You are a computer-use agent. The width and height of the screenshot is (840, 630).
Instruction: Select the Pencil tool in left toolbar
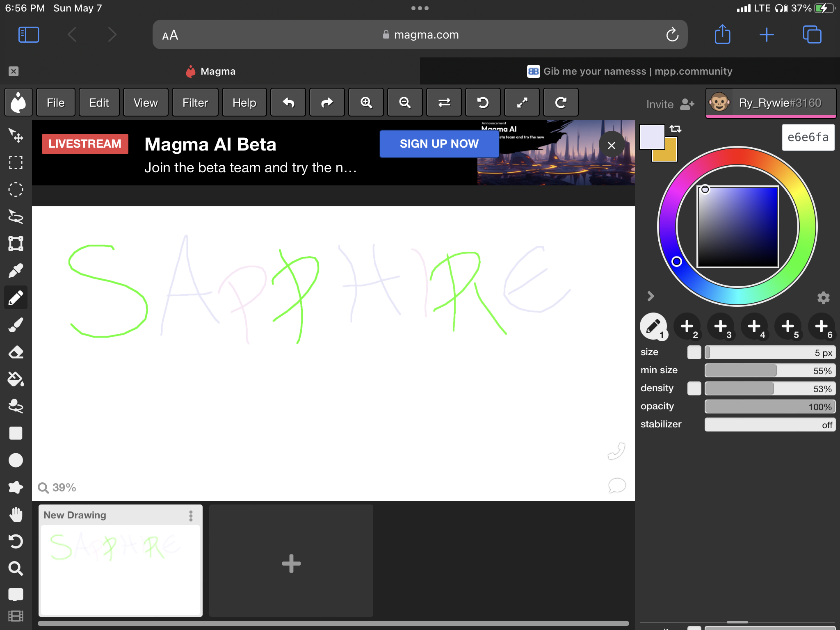click(x=16, y=298)
